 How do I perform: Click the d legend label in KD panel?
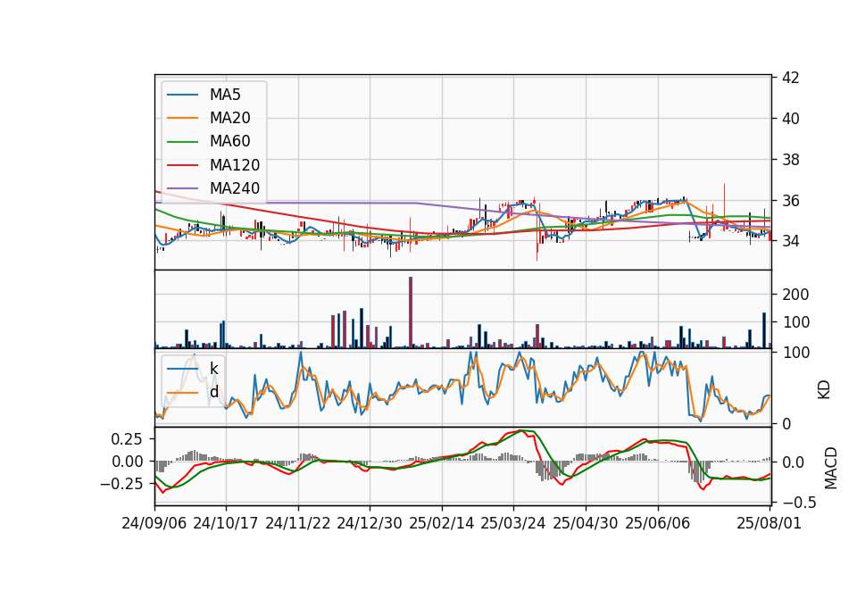(x=214, y=393)
